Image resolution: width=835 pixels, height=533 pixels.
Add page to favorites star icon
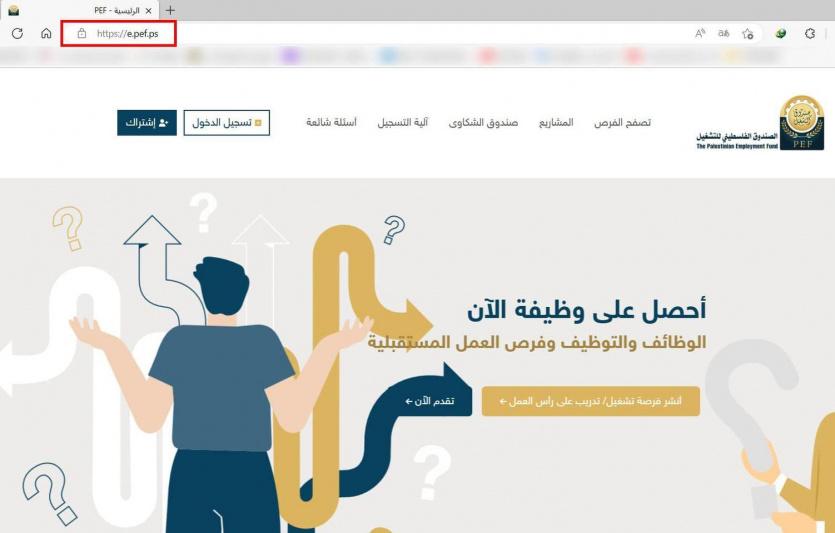coord(748,34)
